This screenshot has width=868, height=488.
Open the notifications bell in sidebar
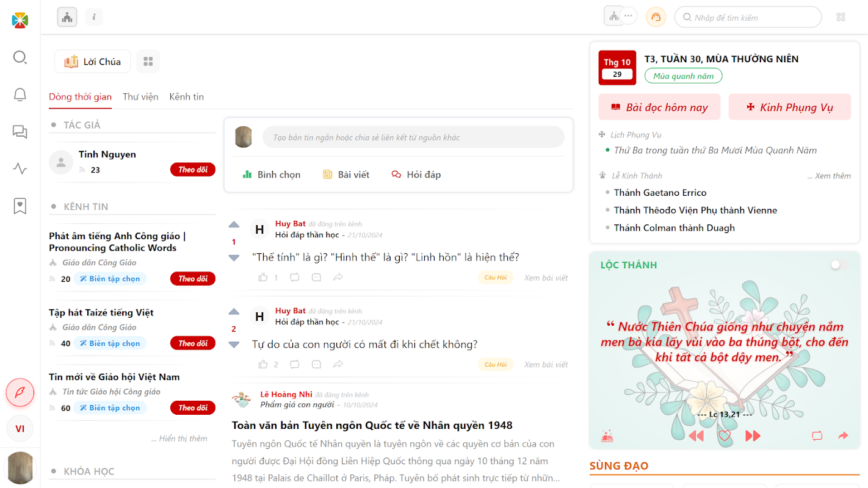pos(20,95)
